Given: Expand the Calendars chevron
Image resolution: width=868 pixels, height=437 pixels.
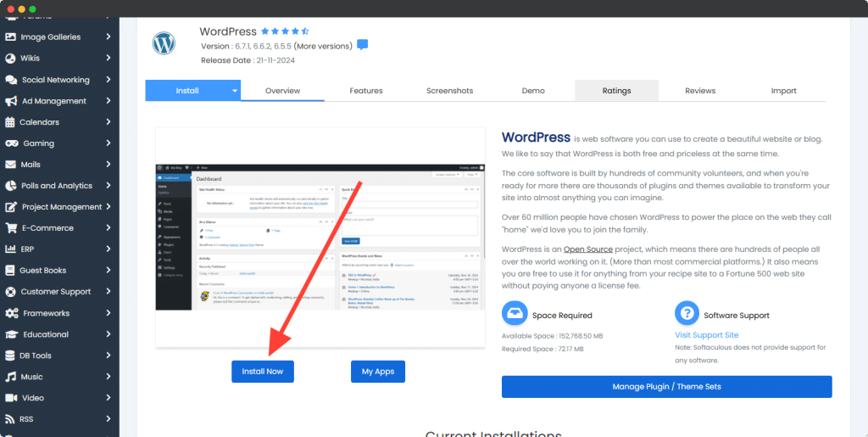Looking at the screenshot, I should coord(108,122).
